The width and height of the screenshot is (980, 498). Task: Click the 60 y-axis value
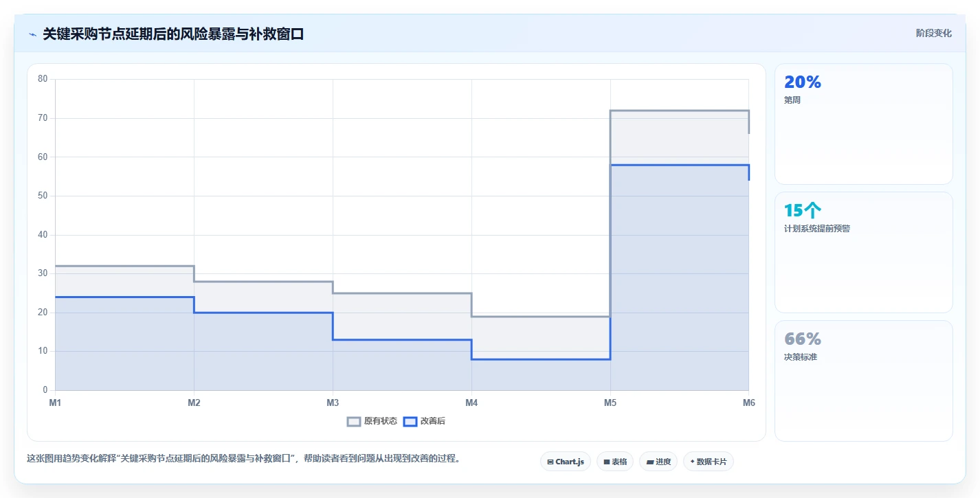(x=43, y=157)
